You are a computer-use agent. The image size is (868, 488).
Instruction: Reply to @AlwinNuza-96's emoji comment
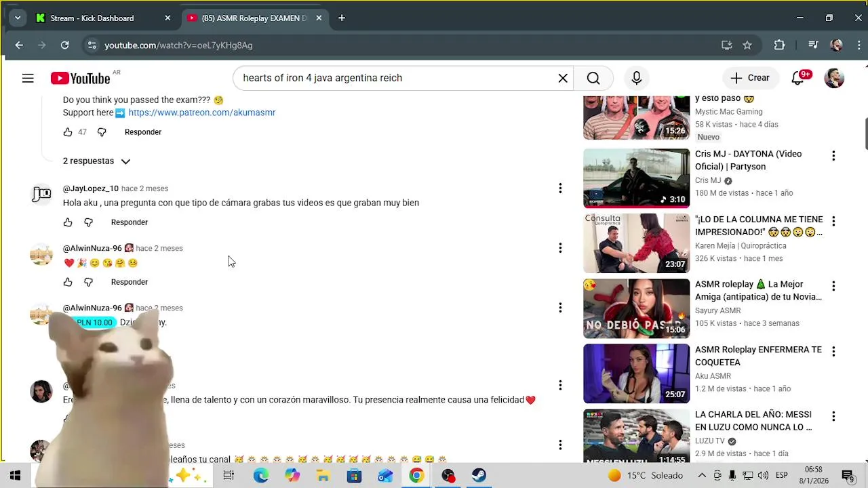(x=130, y=282)
